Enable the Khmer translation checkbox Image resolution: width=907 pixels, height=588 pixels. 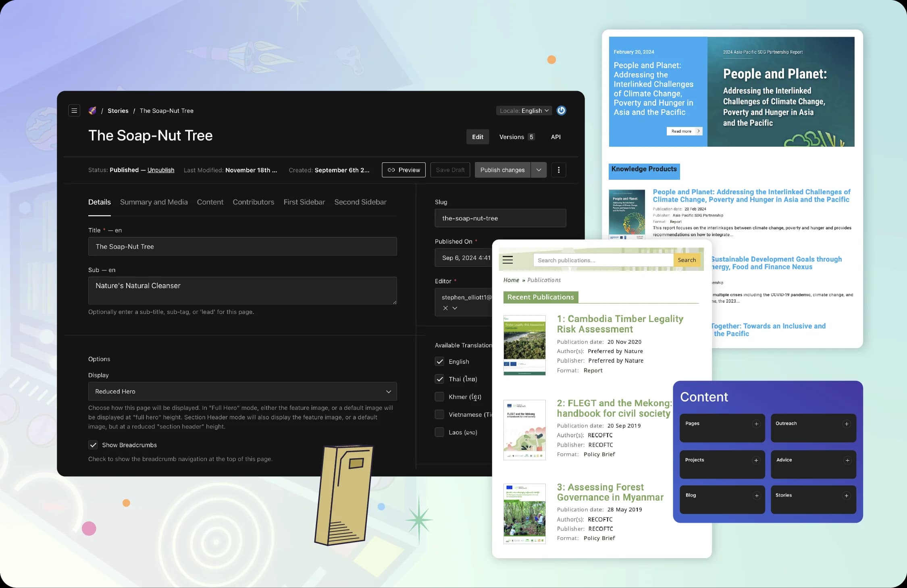click(x=439, y=397)
